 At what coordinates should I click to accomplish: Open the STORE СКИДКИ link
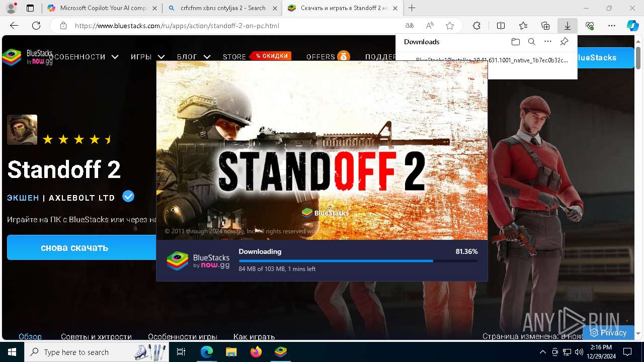pos(257,56)
